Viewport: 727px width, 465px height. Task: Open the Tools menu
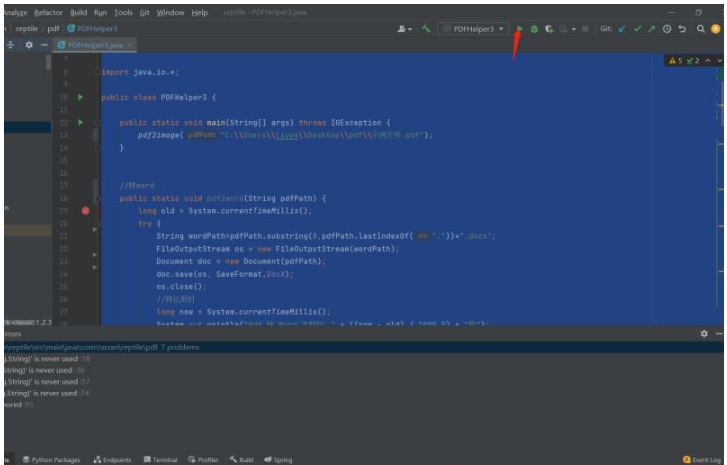123,13
